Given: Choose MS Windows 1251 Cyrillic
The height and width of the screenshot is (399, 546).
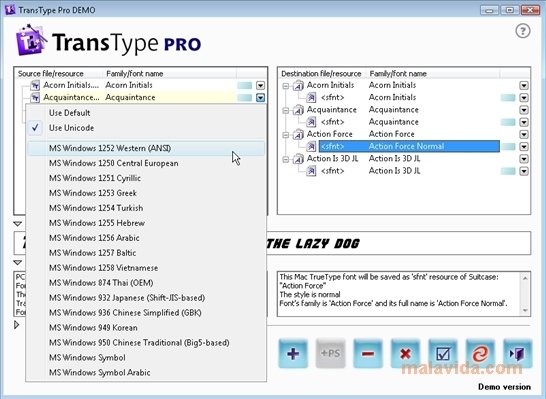Looking at the screenshot, I should coord(146,178).
